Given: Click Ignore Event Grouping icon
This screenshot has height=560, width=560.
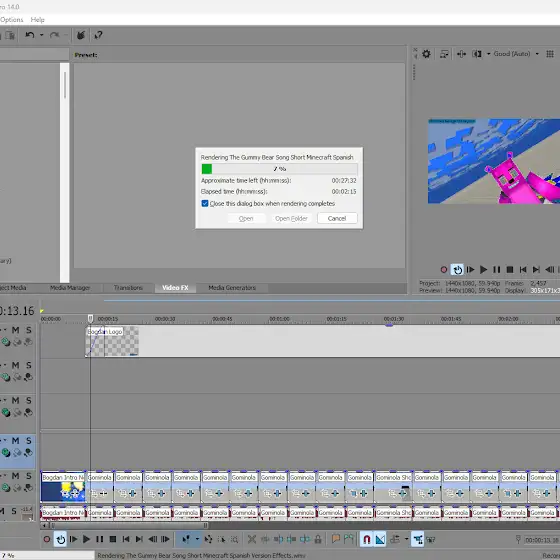Looking at the screenshot, I should point(431,539).
